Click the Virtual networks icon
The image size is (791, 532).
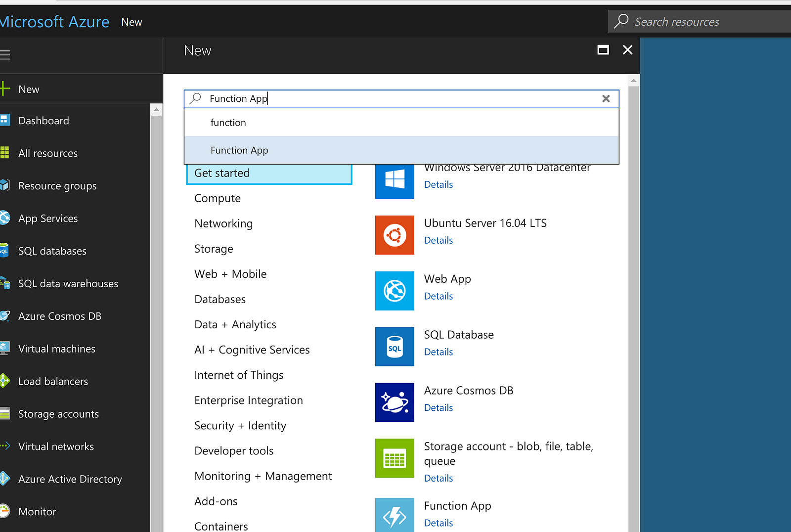pos(5,446)
